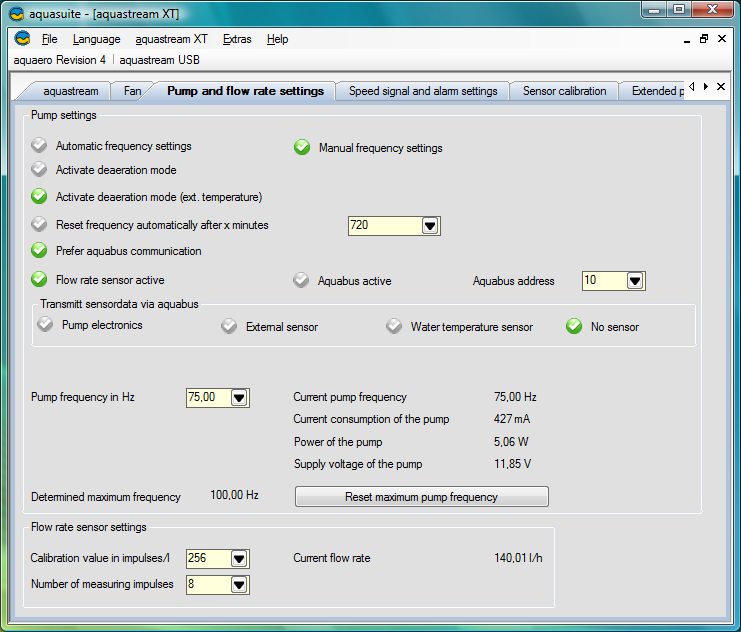Open the Aquabus address dropdown
Viewport: 741px width, 632px height.
coord(635,281)
